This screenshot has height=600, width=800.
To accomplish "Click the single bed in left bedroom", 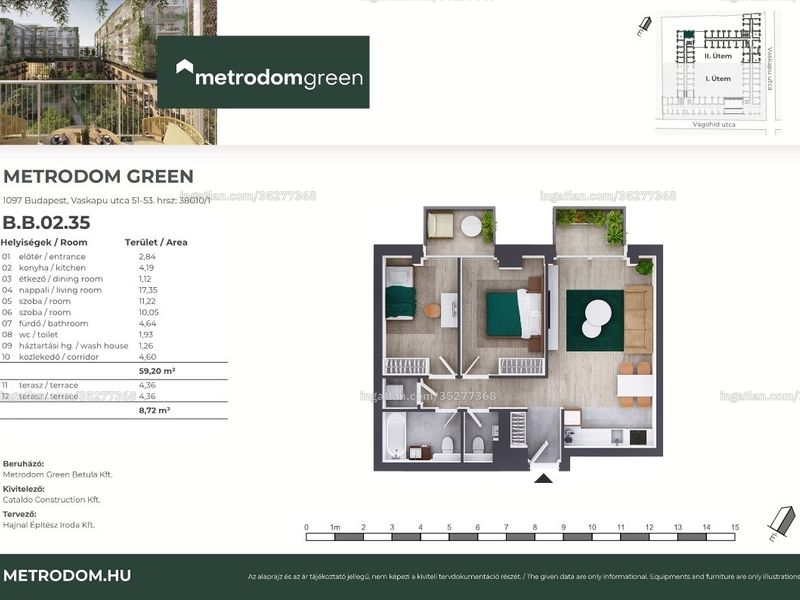I will pos(400,293).
